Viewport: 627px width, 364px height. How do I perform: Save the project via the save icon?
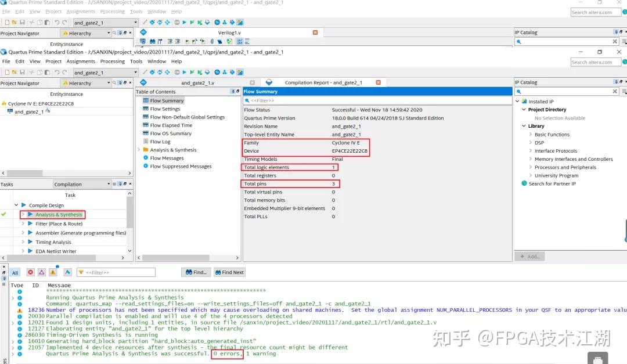tap(23, 72)
